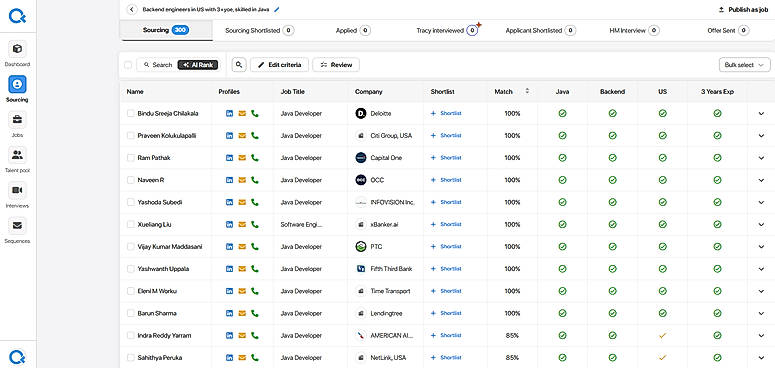
Task: Open the Interviews camera icon
Action: click(17, 191)
